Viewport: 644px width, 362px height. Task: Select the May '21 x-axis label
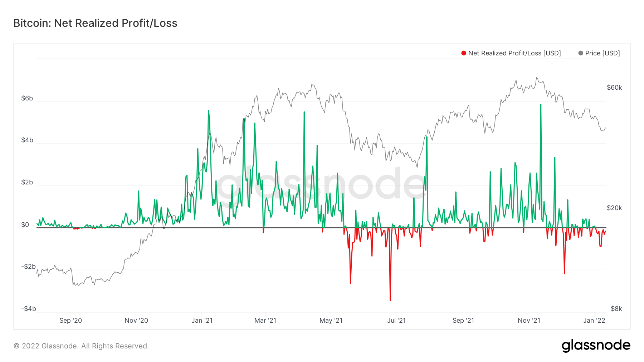click(331, 321)
